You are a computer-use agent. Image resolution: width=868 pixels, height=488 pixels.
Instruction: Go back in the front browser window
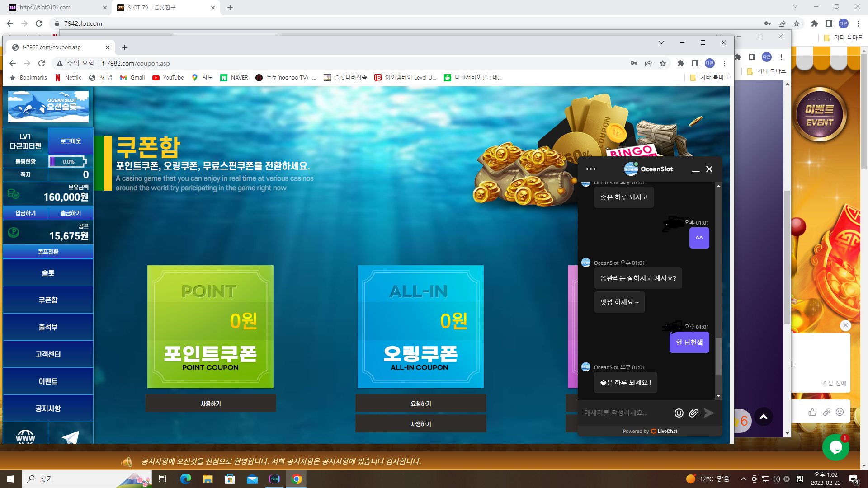pyautogui.click(x=13, y=63)
